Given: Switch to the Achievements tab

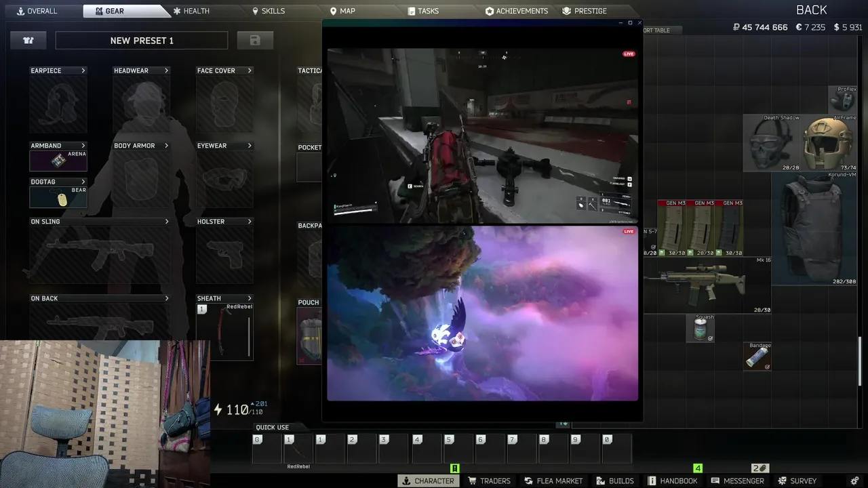Looking at the screenshot, I should click(517, 11).
